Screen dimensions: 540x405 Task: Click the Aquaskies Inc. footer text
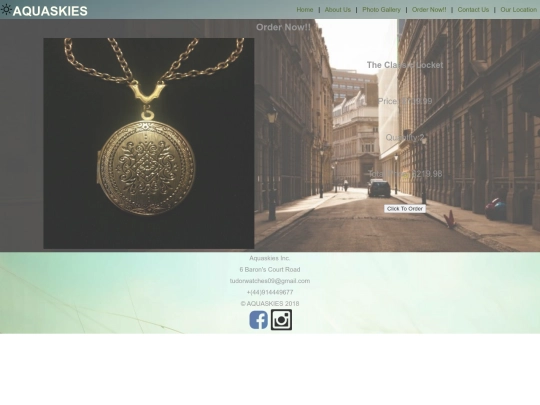click(x=270, y=258)
